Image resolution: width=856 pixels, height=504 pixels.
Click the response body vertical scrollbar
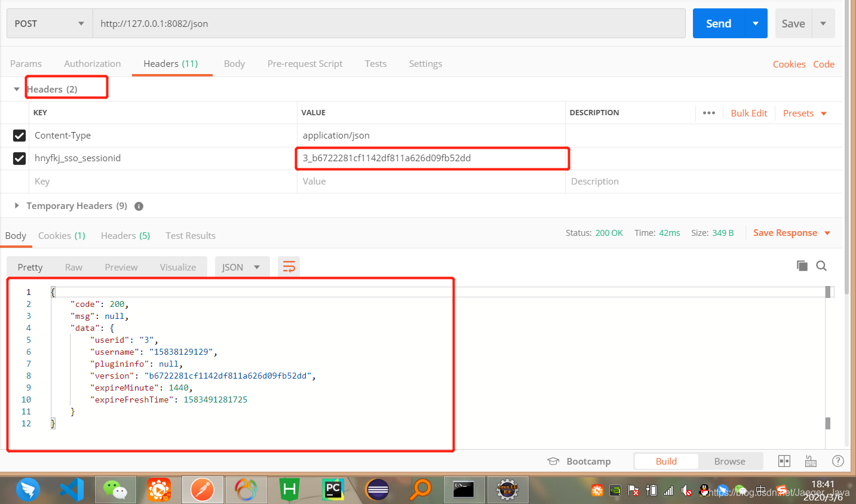(828, 358)
